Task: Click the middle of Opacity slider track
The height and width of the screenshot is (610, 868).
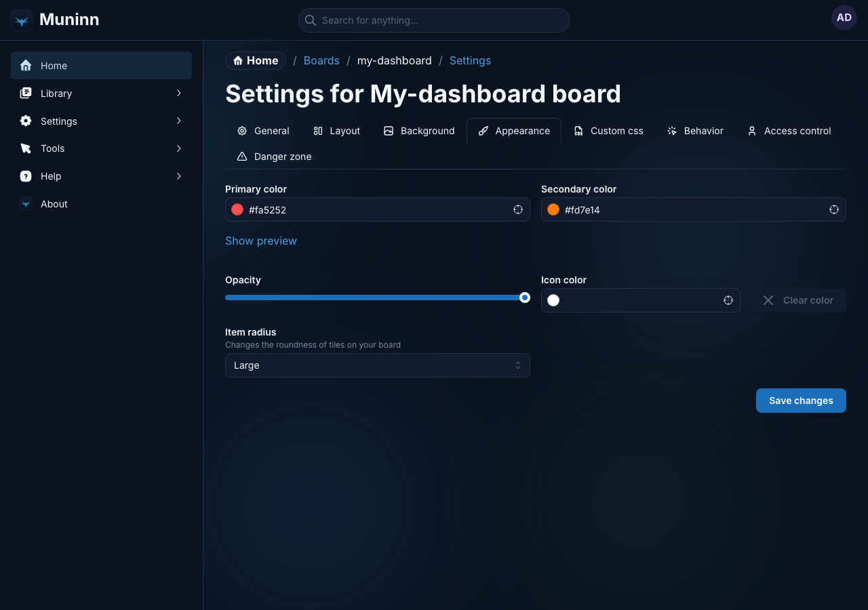Action: coord(378,298)
